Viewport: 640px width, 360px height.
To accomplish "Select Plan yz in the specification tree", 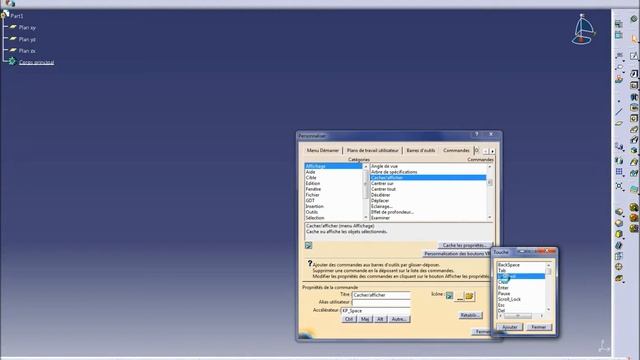I will [27, 40].
